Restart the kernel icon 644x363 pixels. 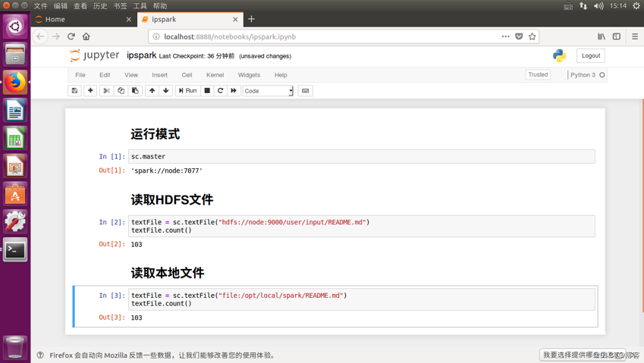(x=220, y=91)
